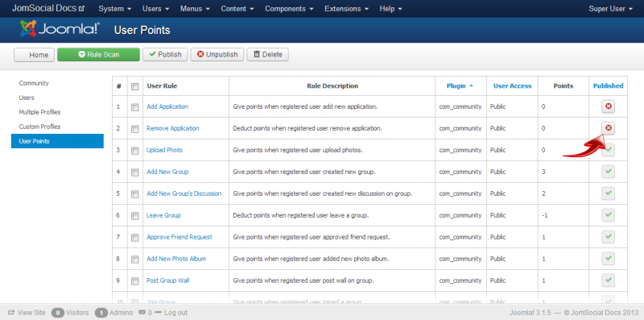Check the Add New Photo Album checkbox
The image size is (644, 320).
tap(134, 260)
